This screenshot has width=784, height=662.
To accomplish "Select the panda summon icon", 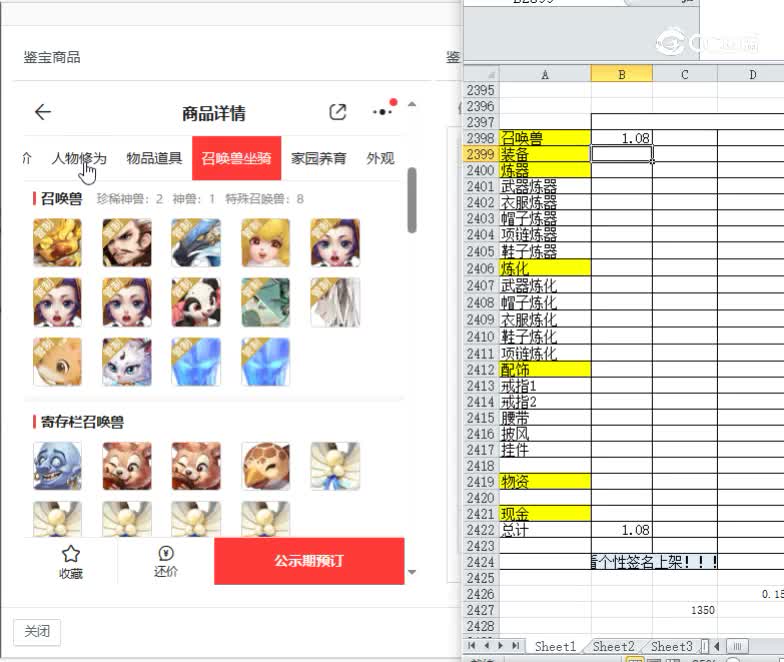I will click(196, 302).
